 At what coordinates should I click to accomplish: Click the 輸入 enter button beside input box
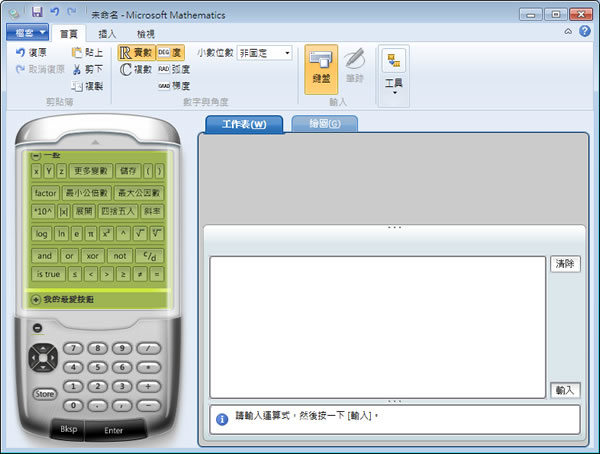[x=565, y=390]
